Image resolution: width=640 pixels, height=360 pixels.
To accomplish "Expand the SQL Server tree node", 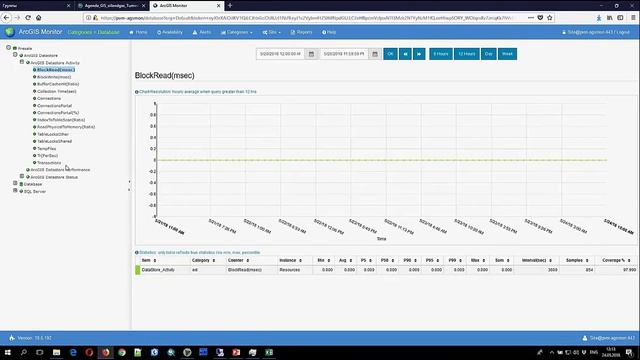I will tap(15, 191).
